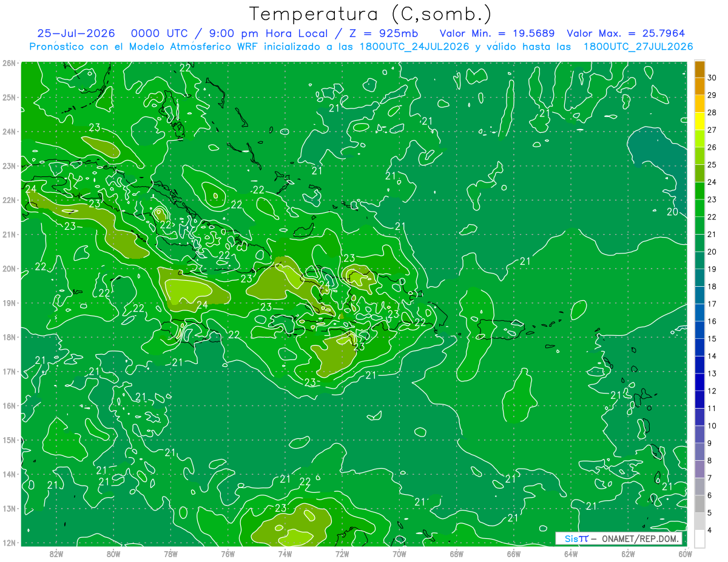Viewport: 728px width, 562px height.
Task: Click the '78W' longitude axis label
Action: pyautogui.click(x=170, y=554)
